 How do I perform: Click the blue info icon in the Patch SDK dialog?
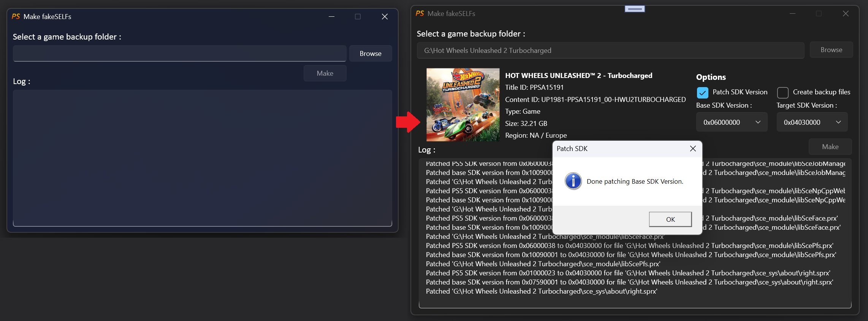pyautogui.click(x=573, y=181)
